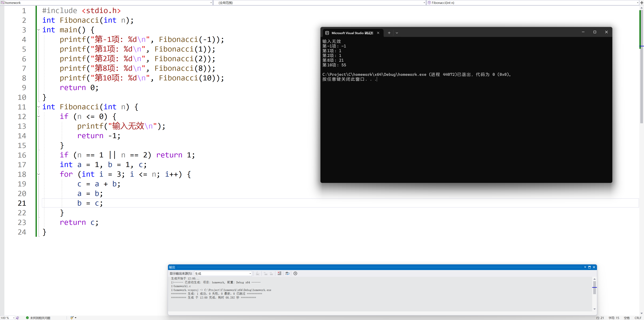Open the Fibonacci(int n) member navigation combo
644x320 pixels.
point(533,3)
